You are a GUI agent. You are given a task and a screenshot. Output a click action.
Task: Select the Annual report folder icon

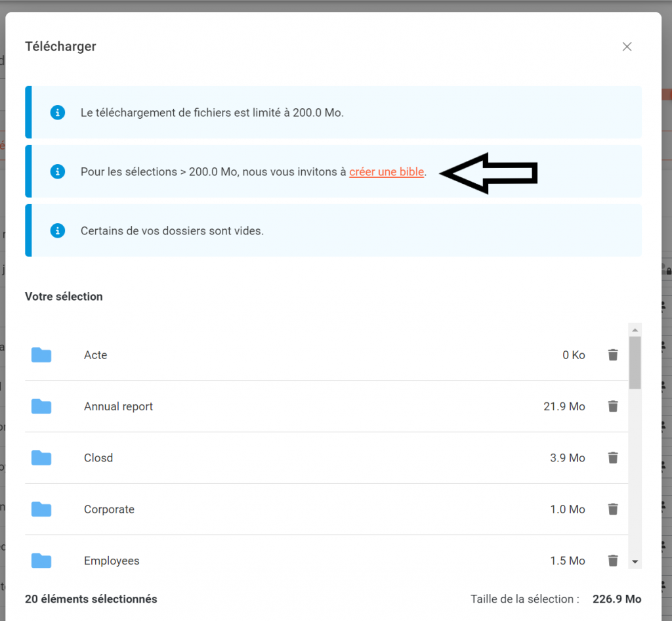[x=41, y=406]
